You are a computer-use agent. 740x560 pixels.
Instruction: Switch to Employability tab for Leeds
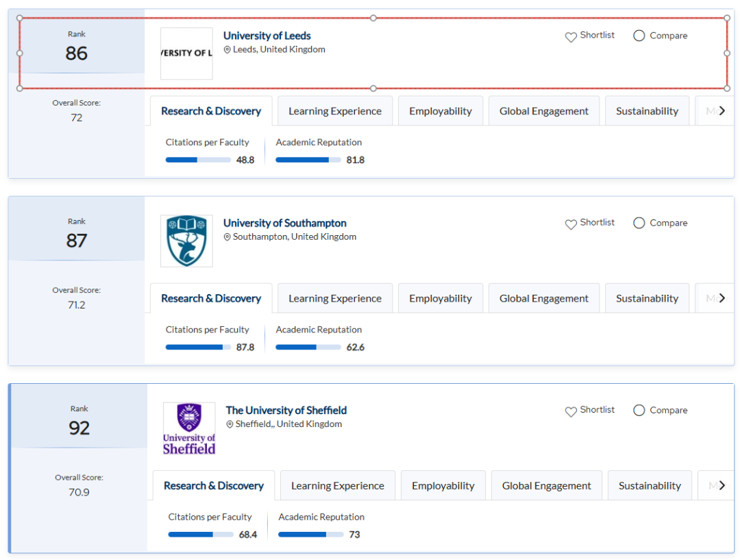click(x=441, y=111)
